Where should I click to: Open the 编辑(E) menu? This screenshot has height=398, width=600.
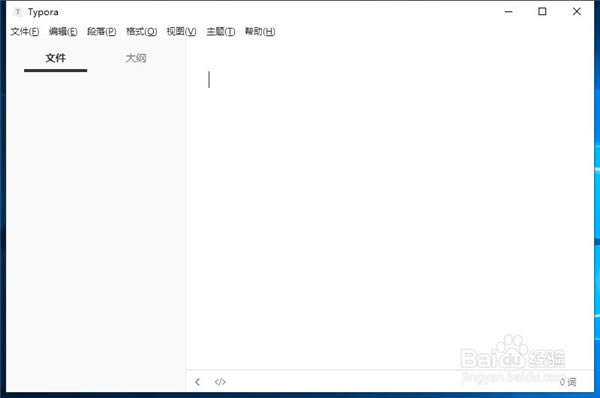click(63, 31)
